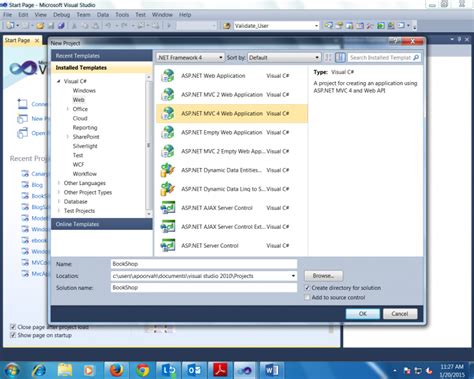Expand the Online Templates section

102,224
